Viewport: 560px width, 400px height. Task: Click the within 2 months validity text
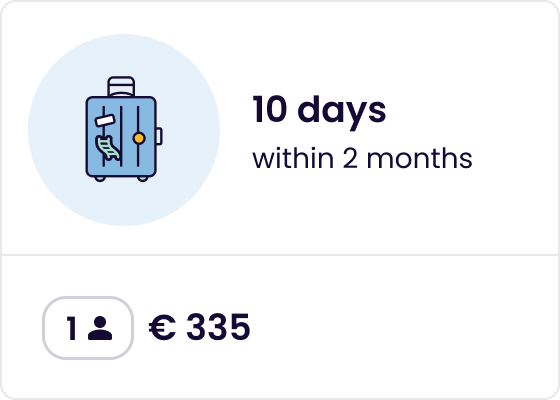point(362,158)
